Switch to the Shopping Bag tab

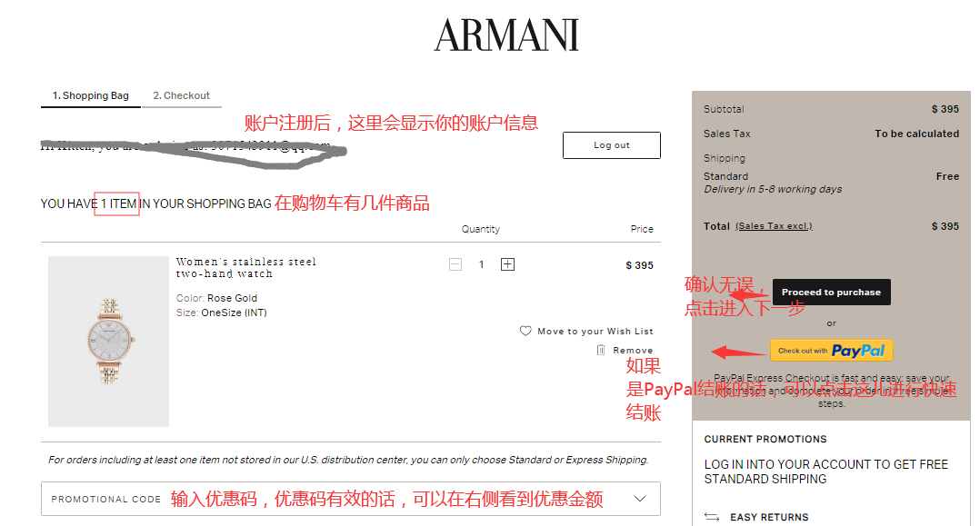point(91,95)
